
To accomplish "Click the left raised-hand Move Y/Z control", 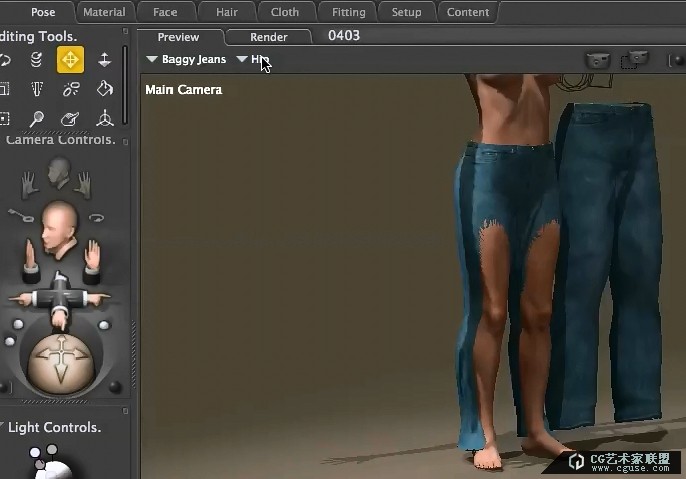I will tap(31, 261).
